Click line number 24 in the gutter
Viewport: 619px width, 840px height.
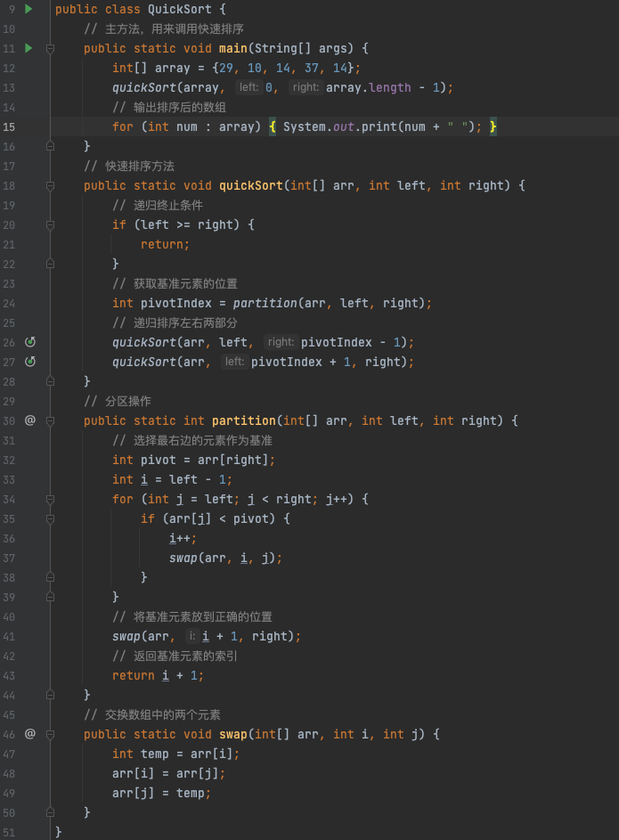pos(9,303)
